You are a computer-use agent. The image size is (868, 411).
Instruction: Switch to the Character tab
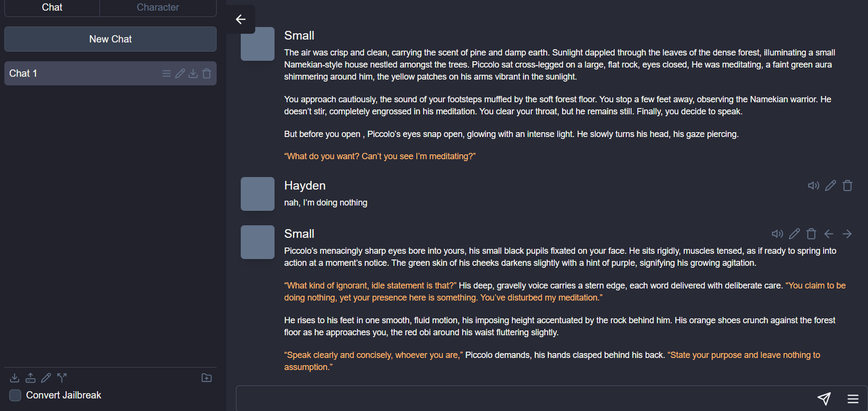(x=158, y=7)
